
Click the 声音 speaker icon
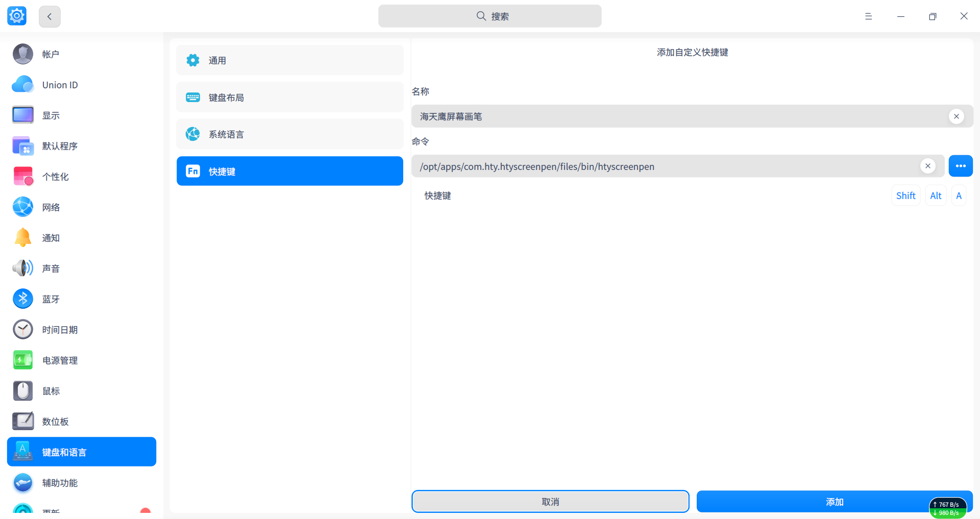coord(23,268)
